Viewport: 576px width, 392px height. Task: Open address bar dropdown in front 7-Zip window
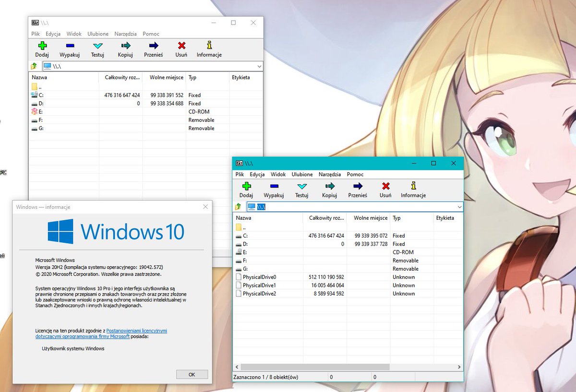click(459, 207)
